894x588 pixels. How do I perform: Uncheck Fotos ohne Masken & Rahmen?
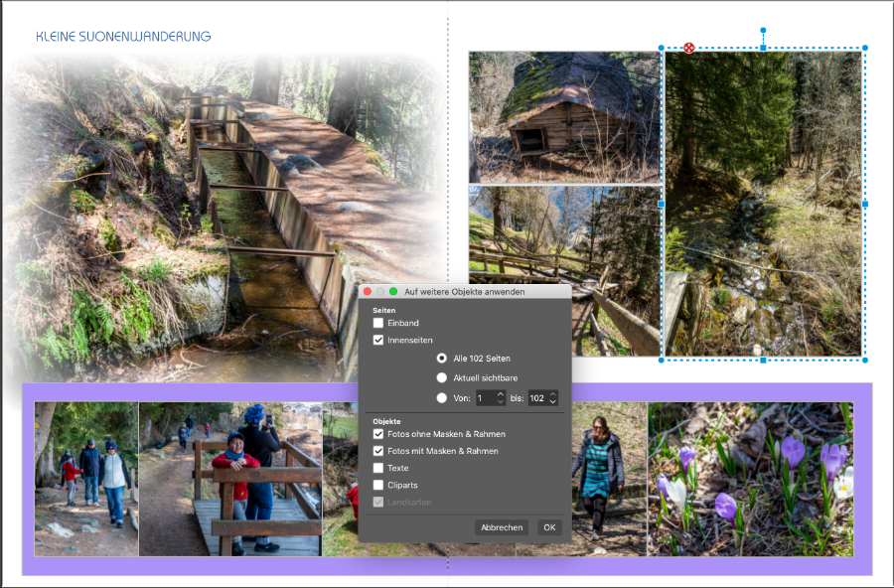378,434
